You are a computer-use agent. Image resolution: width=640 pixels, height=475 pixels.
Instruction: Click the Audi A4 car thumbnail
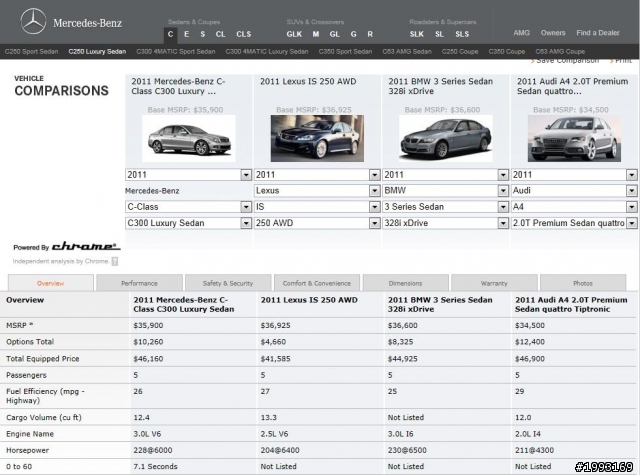point(574,139)
